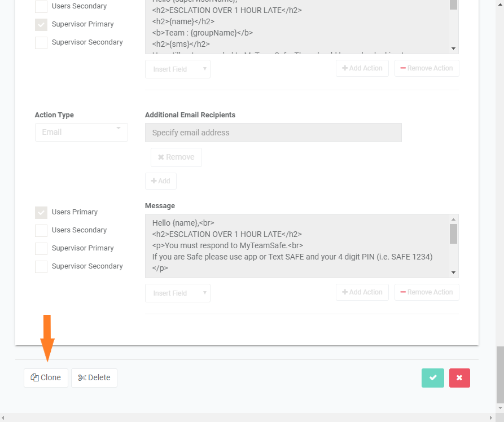Click lower message textarea scroll-down arrow
The height and width of the screenshot is (422, 504).
454,272
